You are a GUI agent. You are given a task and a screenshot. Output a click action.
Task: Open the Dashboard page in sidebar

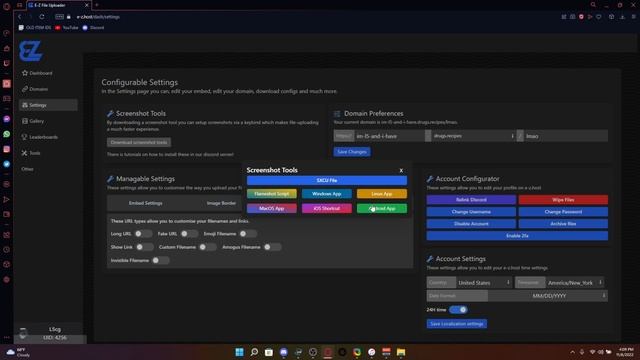point(37,73)
